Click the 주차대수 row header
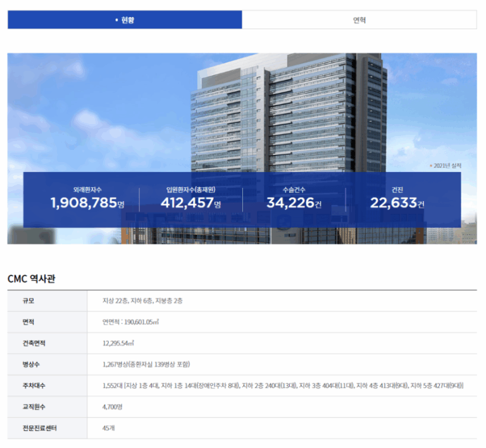This screenshot has width=486, height=448. click(34, 385)
